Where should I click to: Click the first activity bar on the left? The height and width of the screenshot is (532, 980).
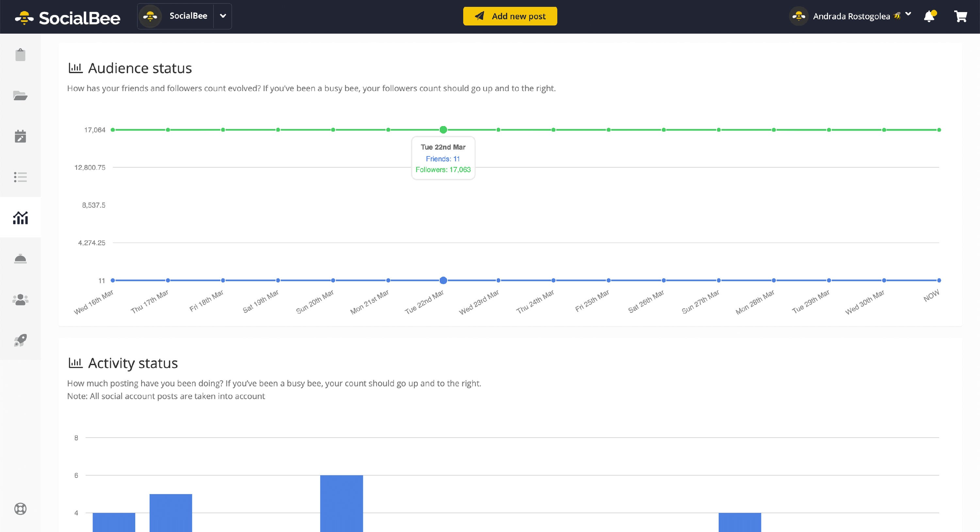click(x=114, y=522)
